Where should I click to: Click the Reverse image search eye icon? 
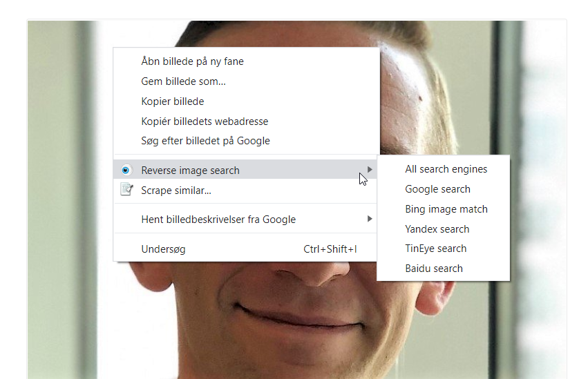[x=126, y=171]
